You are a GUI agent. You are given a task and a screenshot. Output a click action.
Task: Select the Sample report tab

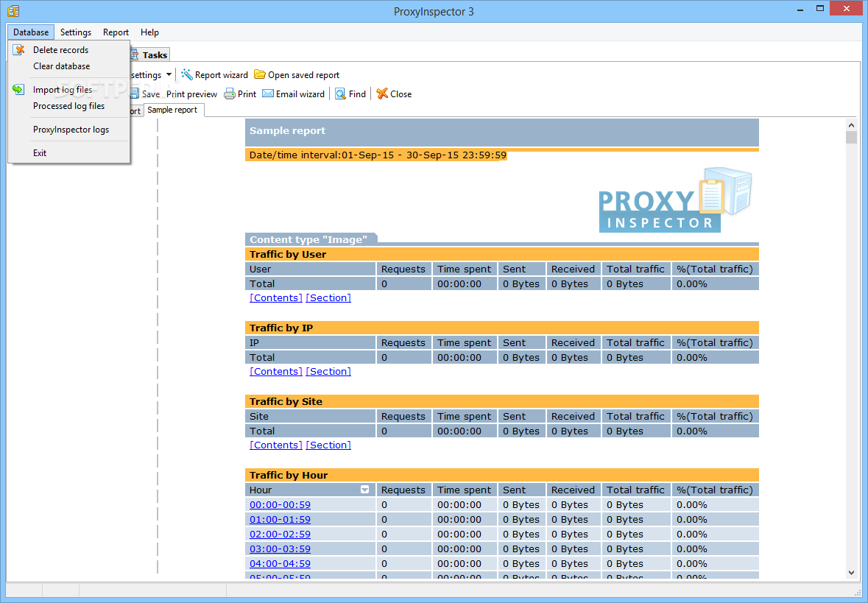(172, 110)
